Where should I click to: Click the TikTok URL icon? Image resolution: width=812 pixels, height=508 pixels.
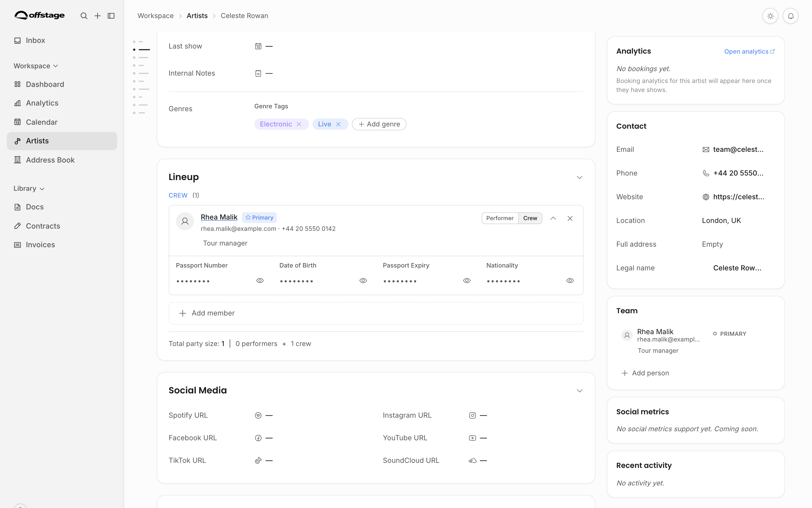pos(258,461)
